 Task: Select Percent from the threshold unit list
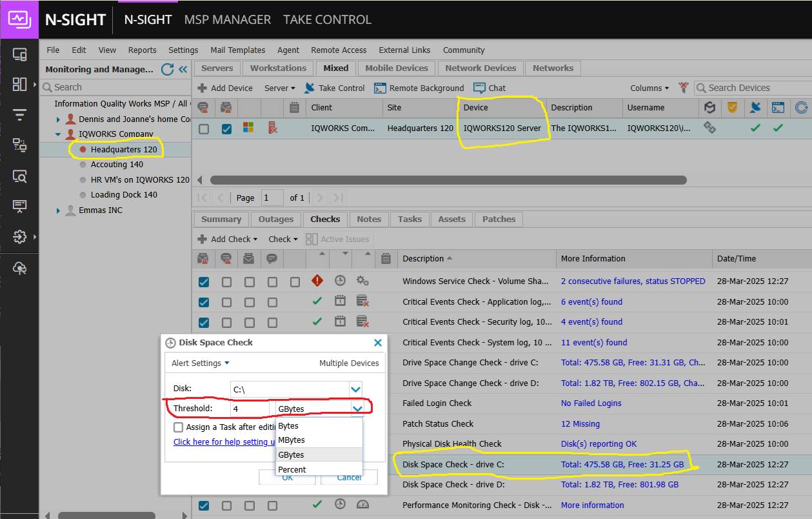pyautogui.click(x=292, y=469)
